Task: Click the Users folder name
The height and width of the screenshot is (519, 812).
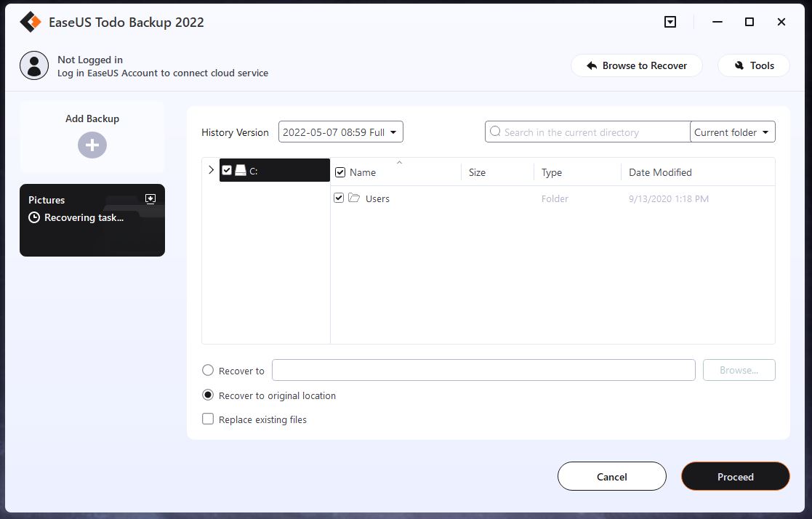Action: (x=377, y=199)
